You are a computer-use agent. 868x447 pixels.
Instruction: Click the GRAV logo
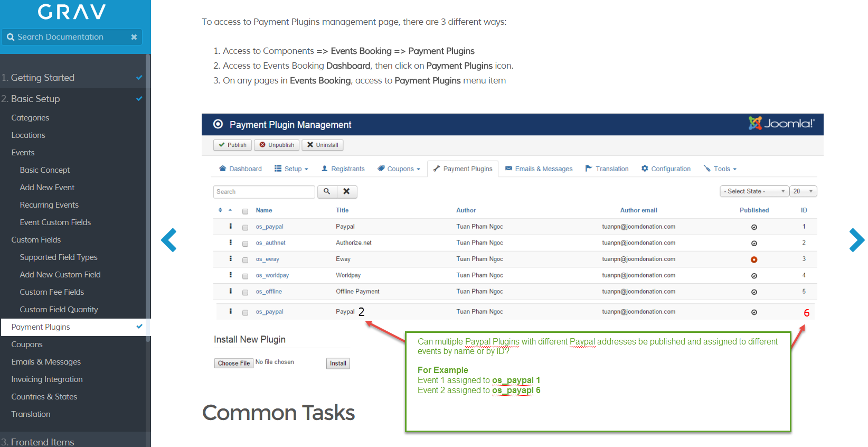tap(72, 12)
